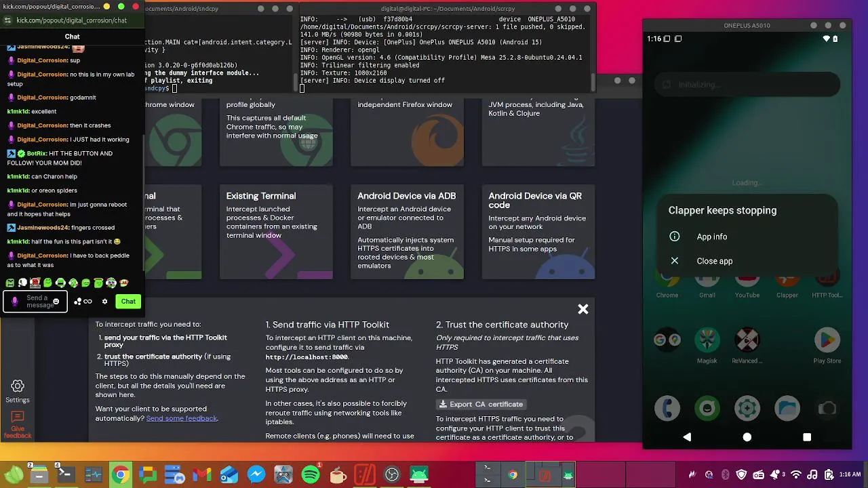868x488 pixels.
Task: Click k1mk1d name in 'excellent' message
Action: click(x=18, y=111)
